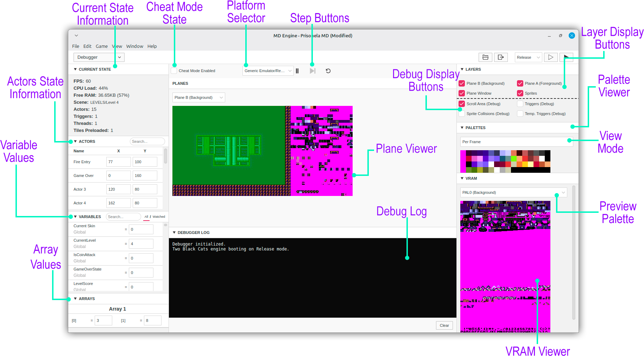The height and width of the screenshot is (356, 644).
Task: Open the PAL0 (Background) VRAM dropdown
Action: [x=513, y=192]
